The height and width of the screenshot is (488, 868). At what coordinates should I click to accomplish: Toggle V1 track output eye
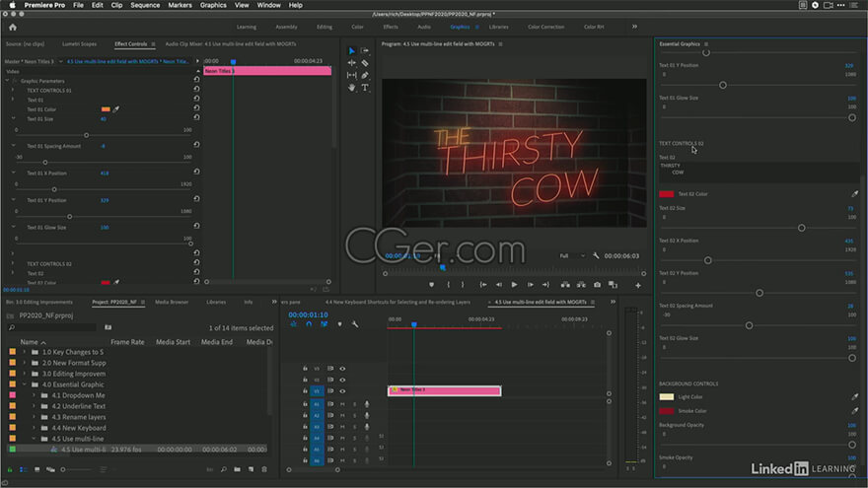tap(342, 391)
